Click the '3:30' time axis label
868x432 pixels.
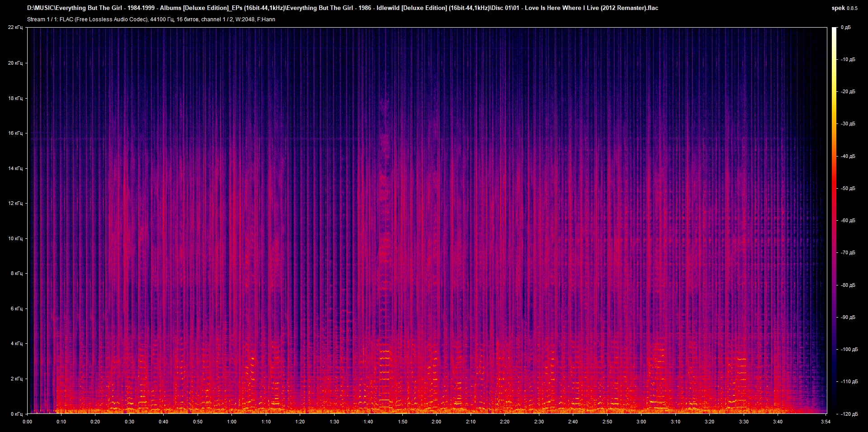pyautogui.click(x=744, y=422)
